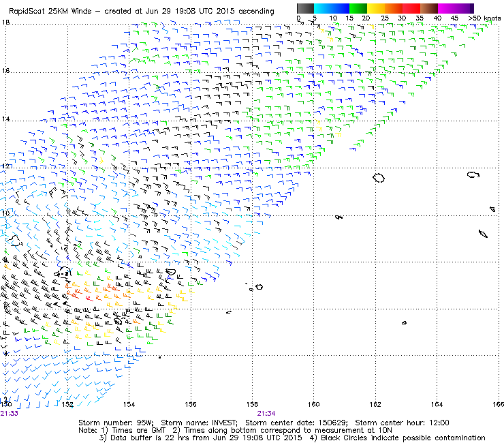Click the gray 0-5 knots legend color
Viewport: 504px width, 443px height.
coord(305,8)
